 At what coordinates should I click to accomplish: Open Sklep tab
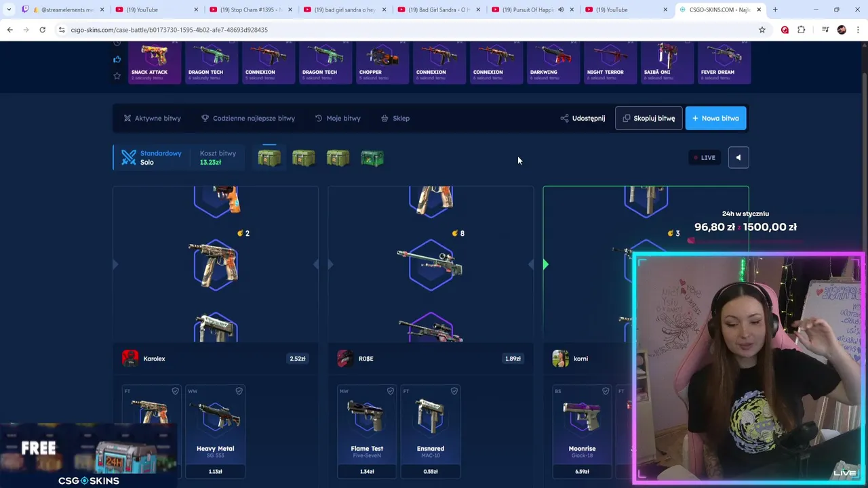point(395,118)
